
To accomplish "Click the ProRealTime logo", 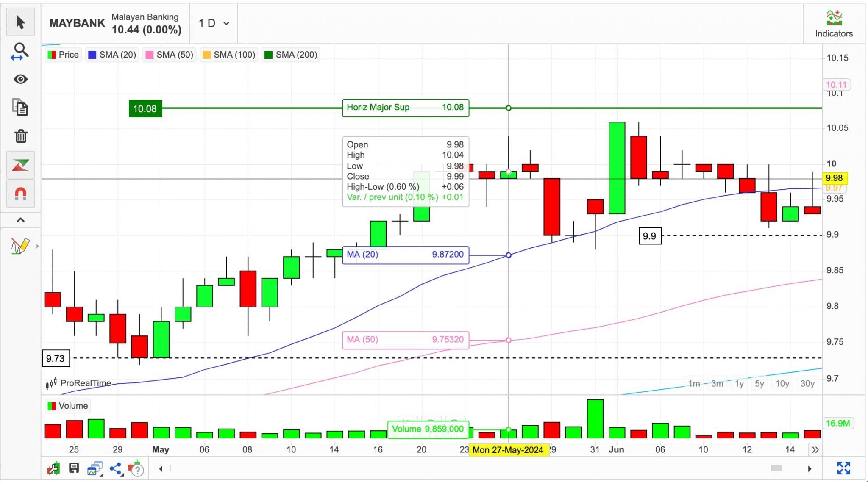I will (79, 383).
